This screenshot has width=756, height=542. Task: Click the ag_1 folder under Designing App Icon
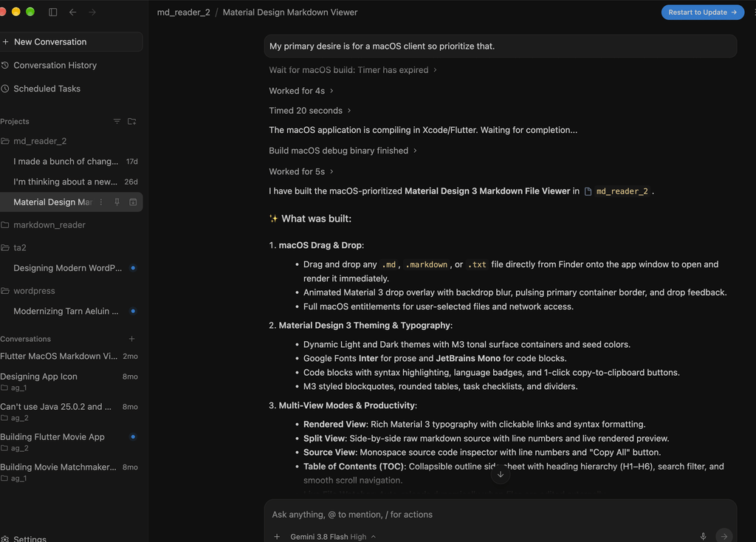(x=13, y=388)
